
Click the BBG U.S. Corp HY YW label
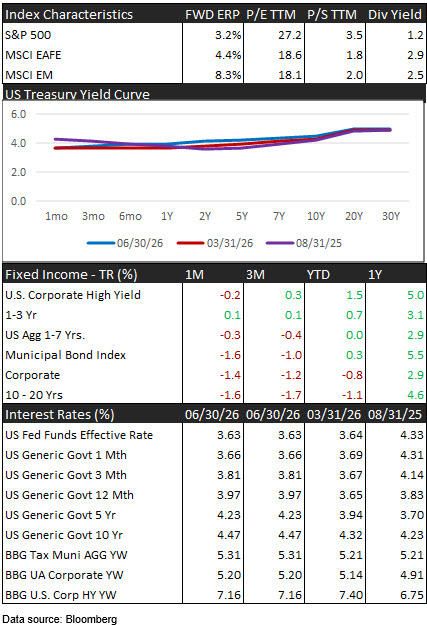[x=61, y=595]
